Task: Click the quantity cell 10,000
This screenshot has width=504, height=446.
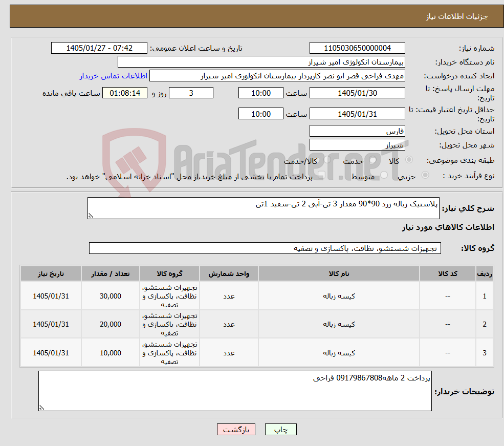Action: pos(110,353)
